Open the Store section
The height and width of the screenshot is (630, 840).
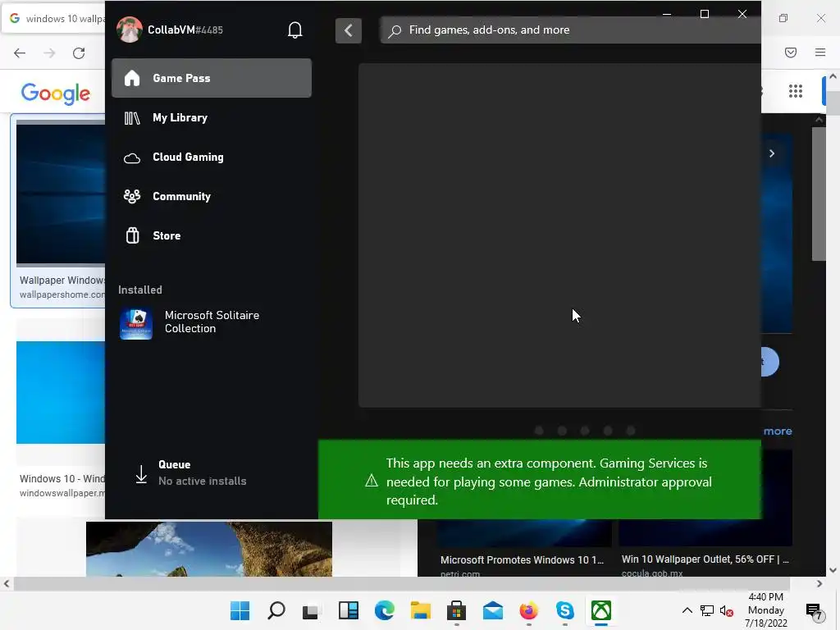pyautogui.click(x=212, y=235)
